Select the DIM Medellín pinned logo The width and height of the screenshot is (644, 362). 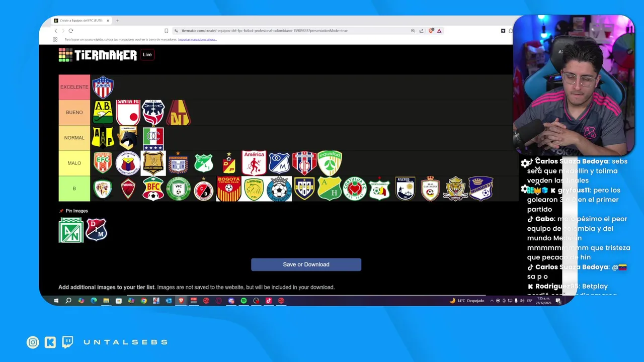click(96, 229)
